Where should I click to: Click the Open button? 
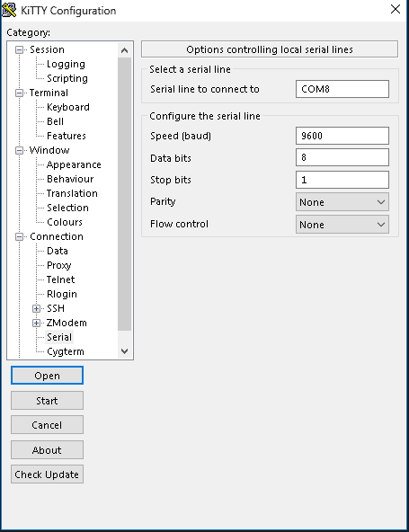click(x=47, y=376)
